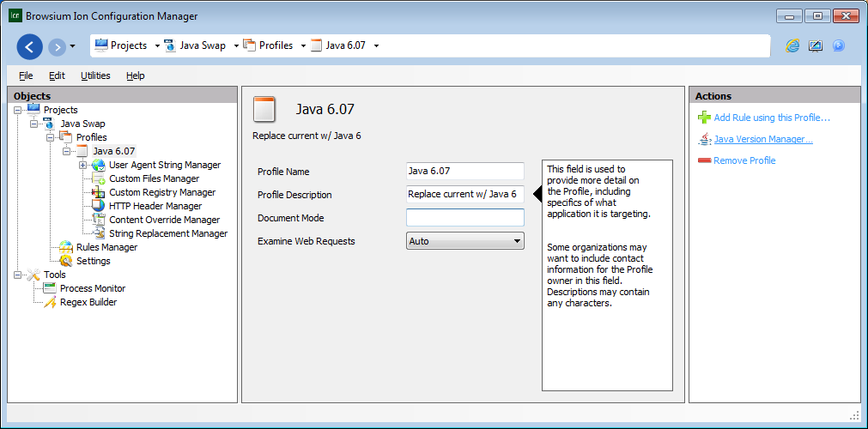The height and width of the screenshot is (429, 868).
Task: Open Process Monitor tree item
Action: pos(93,288)
